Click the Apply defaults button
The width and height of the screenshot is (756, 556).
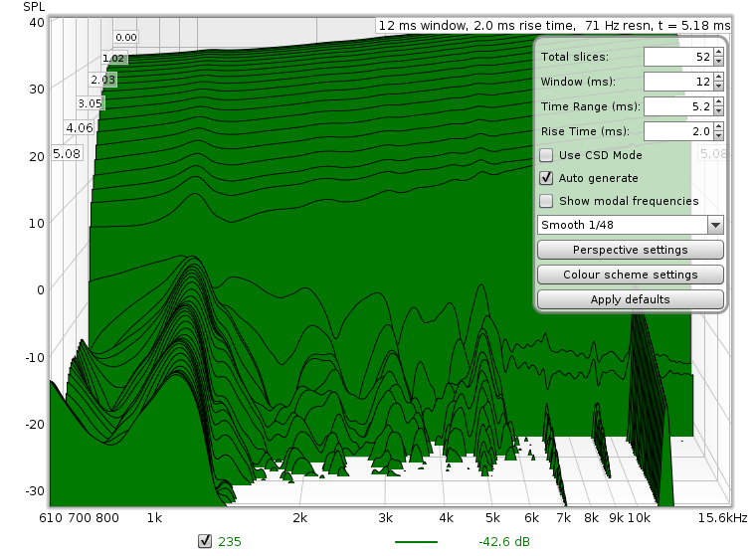630,299
